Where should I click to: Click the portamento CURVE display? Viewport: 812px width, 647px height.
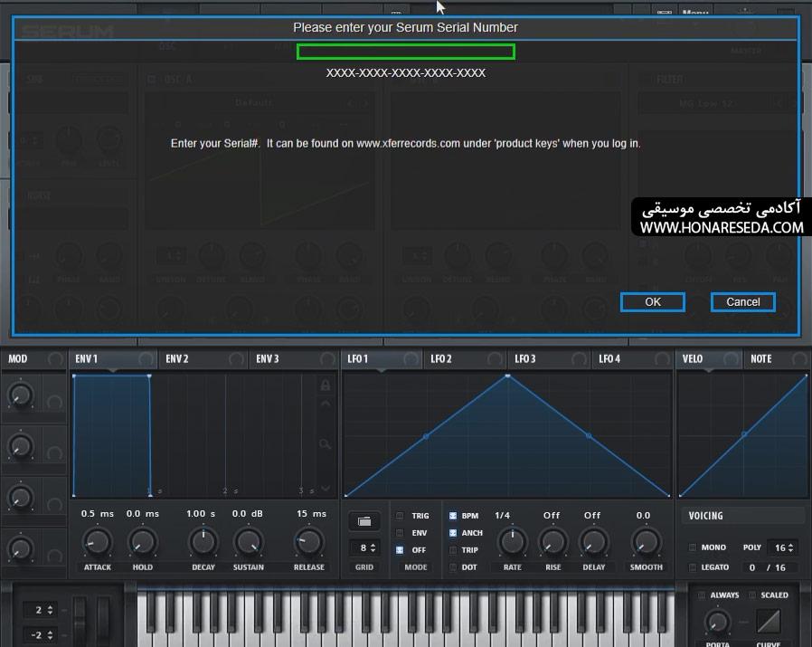pos(769,621)
